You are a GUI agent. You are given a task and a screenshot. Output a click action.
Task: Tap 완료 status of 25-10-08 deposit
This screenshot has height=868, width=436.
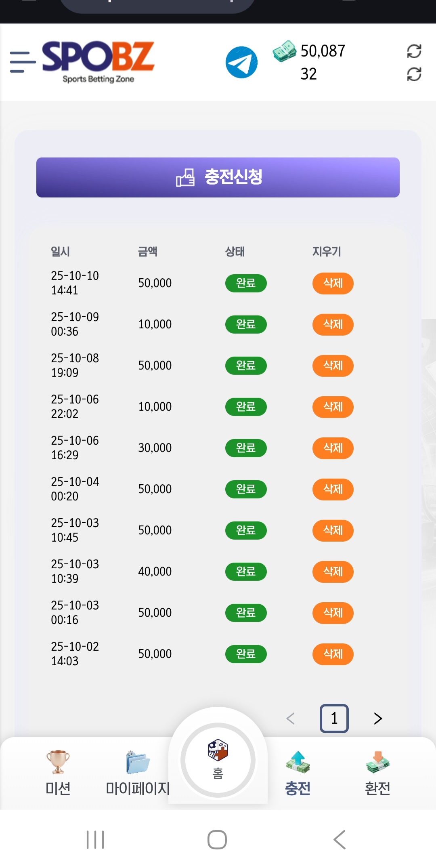pos(246,366)
